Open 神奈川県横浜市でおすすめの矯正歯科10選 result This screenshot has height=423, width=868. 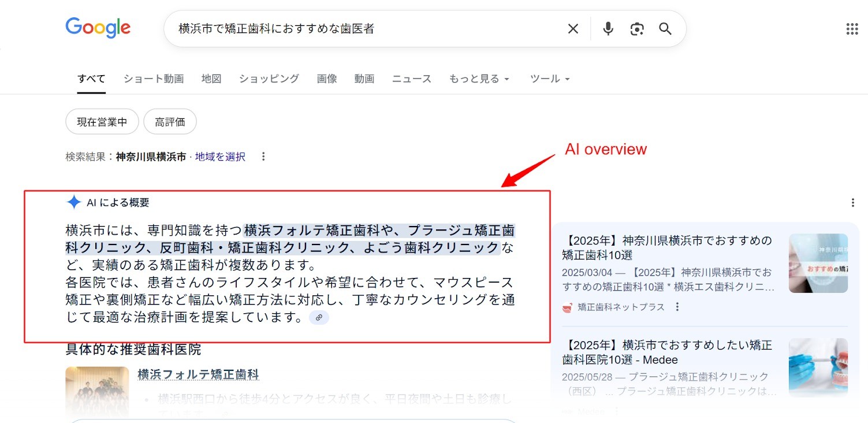click(x=667, y=247)
